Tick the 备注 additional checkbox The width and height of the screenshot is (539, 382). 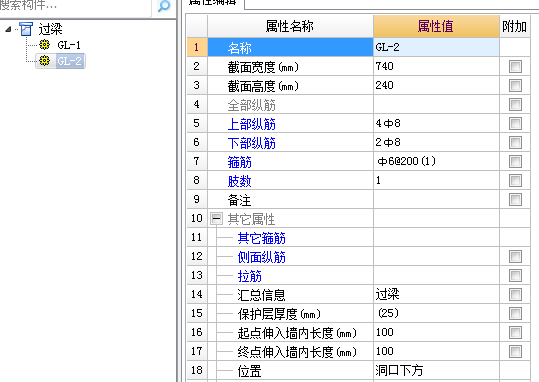pyautogui.click(x=515, y=199)
